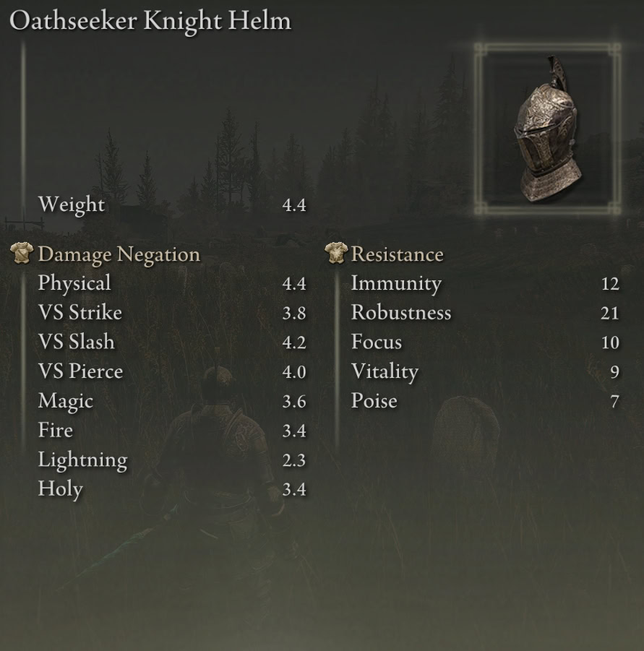Click the Damage Negation armor icon
Screen dimensions: 644x651
pos(22,254)
